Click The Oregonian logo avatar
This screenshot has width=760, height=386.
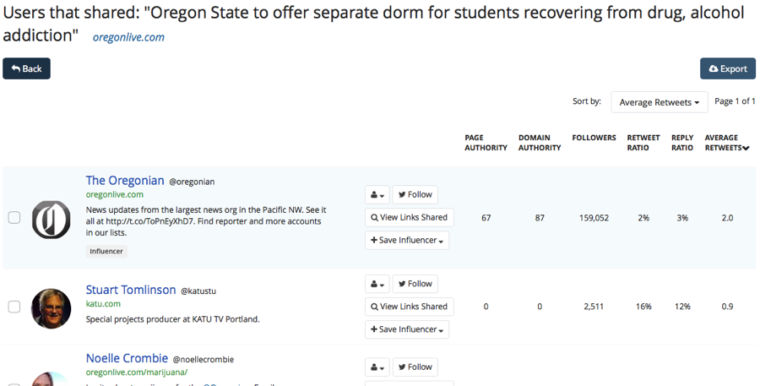click(51, 220)
